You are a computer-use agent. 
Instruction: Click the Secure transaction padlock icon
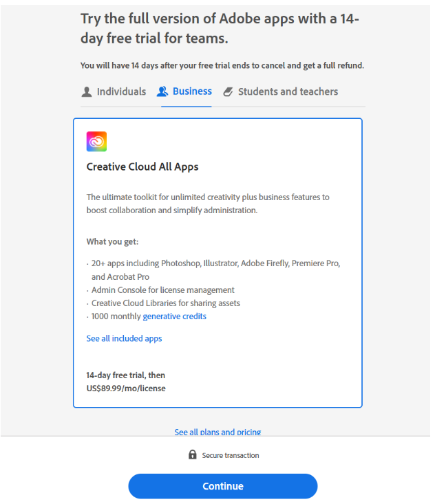(x=193, y=454)
